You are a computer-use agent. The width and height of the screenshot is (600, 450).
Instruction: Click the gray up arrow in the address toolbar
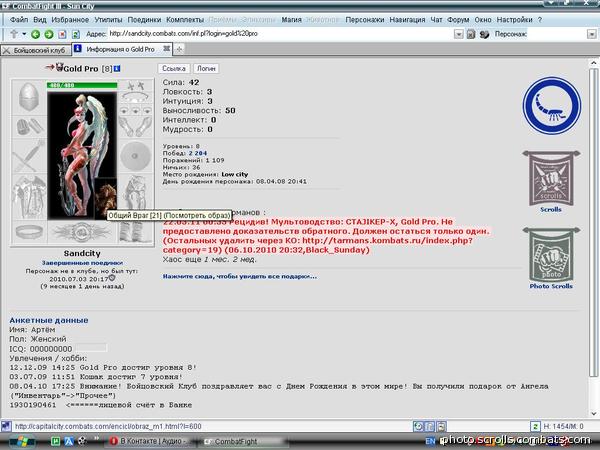(14, 34)
